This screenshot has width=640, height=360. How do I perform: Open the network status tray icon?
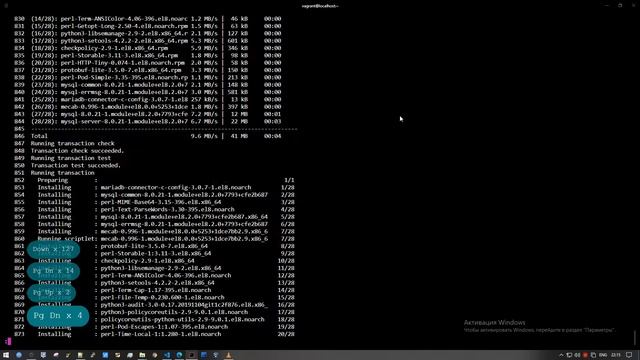tap(569, 356)
